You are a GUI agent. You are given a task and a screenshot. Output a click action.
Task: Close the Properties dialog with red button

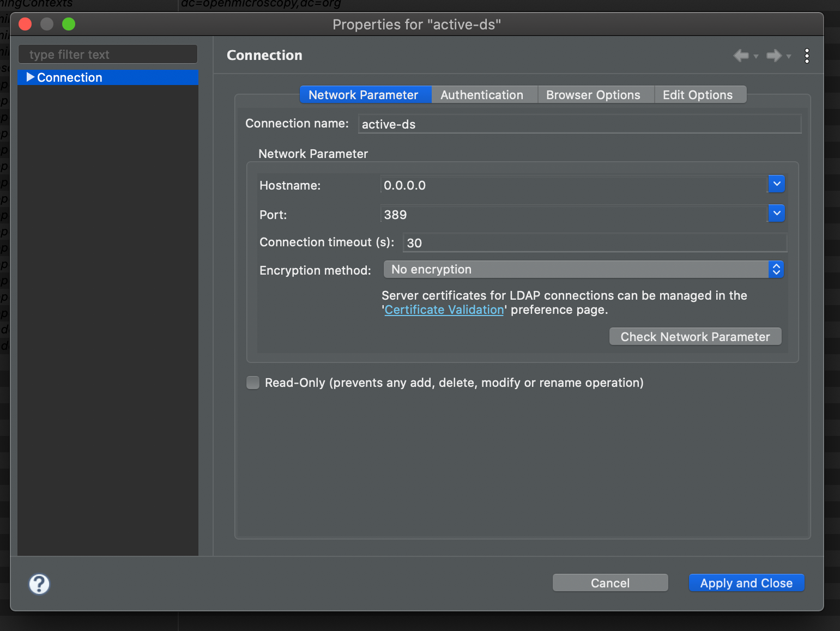click(25, 24)
